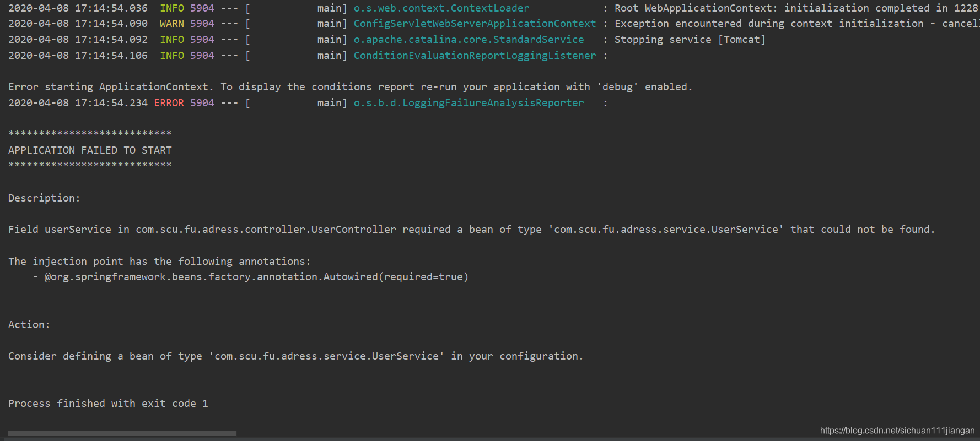Click the 'Consider defining a bean' suggestion line
980x441 pixels.
coord(295,356)
